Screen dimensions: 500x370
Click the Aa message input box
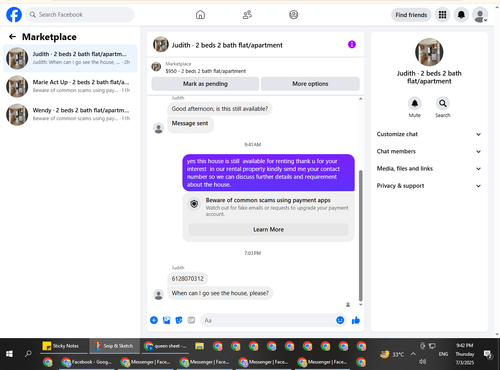pyautogui.click(x=267, y=320)
